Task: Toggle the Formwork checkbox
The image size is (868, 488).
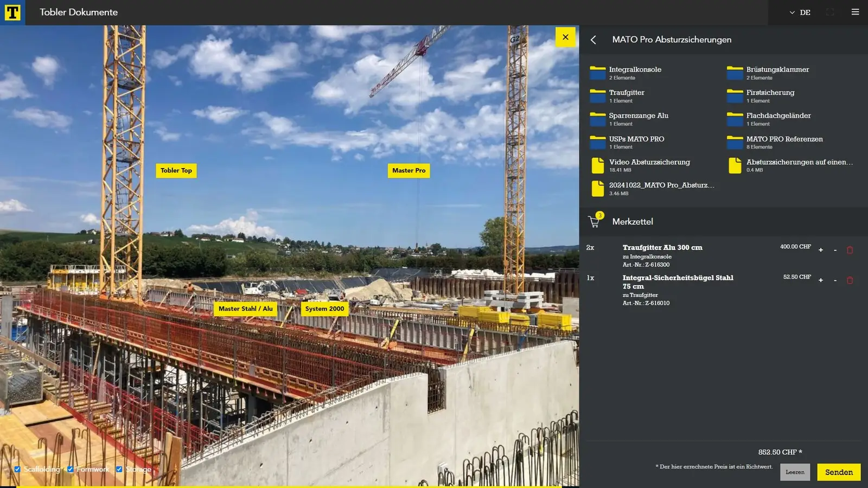Action: (x=71, y=469)
